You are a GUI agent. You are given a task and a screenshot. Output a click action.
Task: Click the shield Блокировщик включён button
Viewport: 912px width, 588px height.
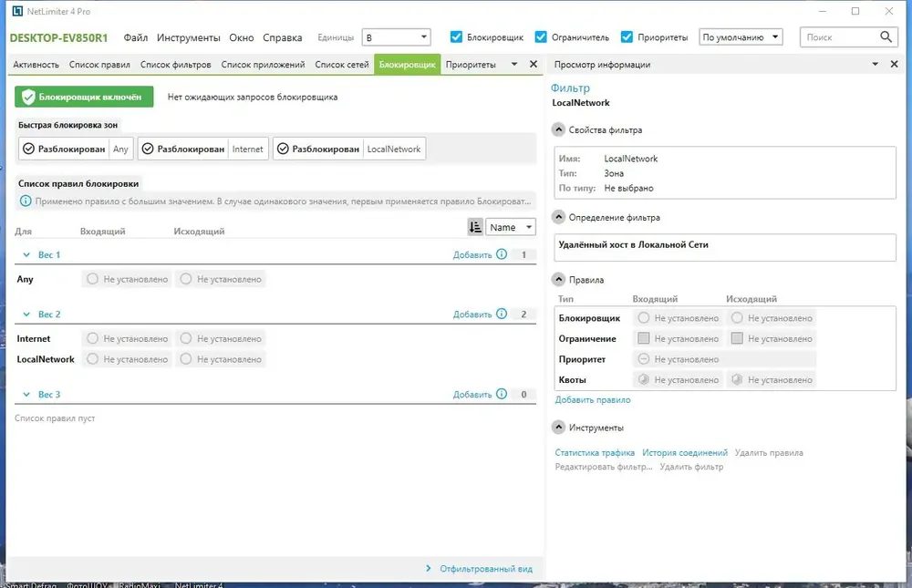[x=84, y=98]
